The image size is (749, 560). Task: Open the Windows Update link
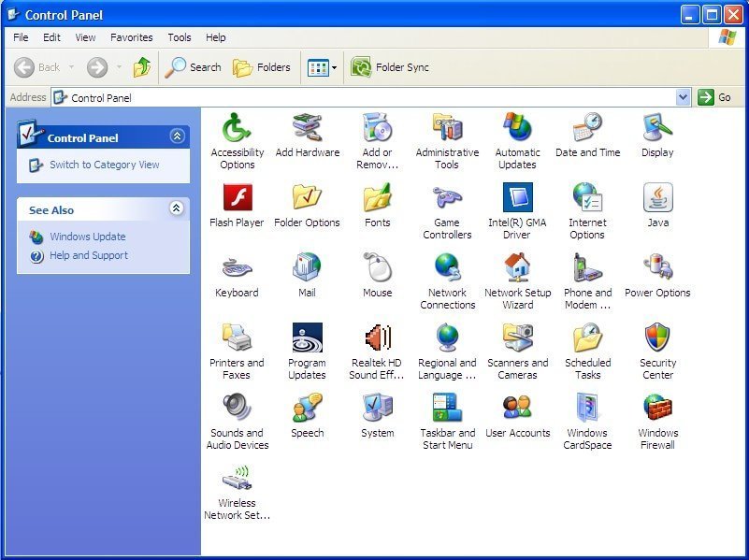[x=87, y=237]
